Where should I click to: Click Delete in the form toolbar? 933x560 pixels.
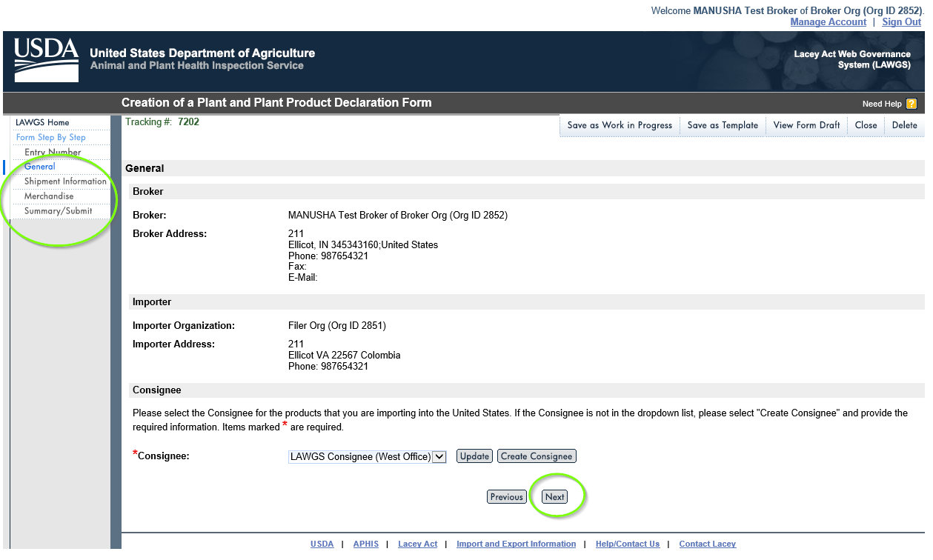(904, 125)
